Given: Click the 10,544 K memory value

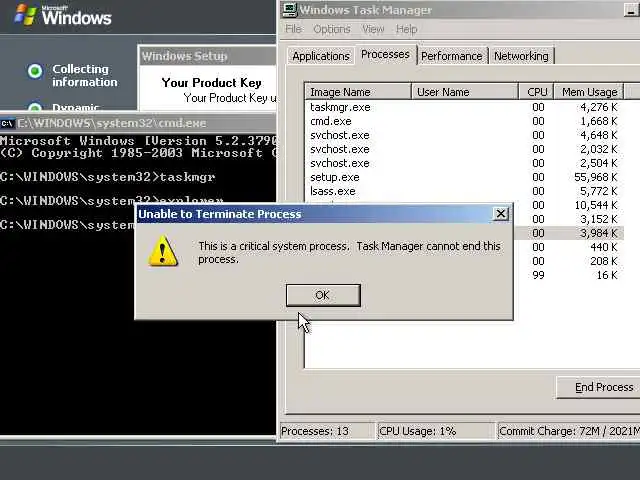Looking at the screenshot, I should click(x=596, y=205).
